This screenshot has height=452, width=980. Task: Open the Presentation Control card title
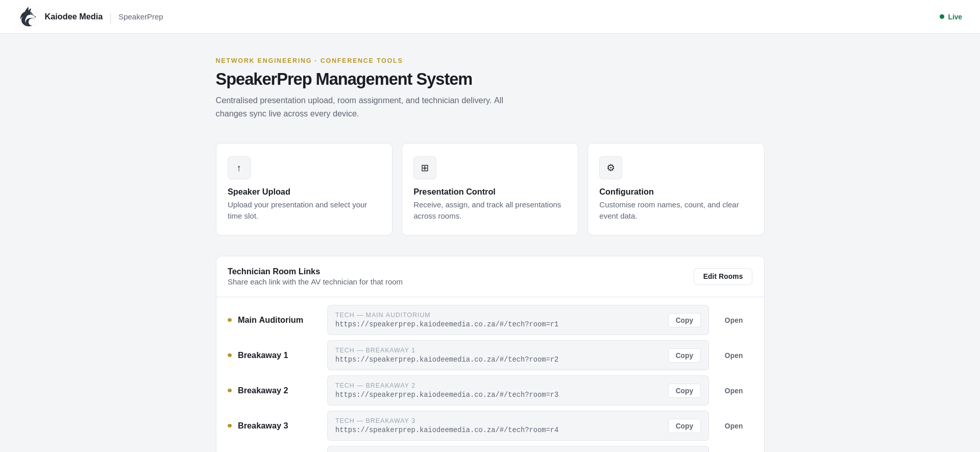[x=454, y=192]
